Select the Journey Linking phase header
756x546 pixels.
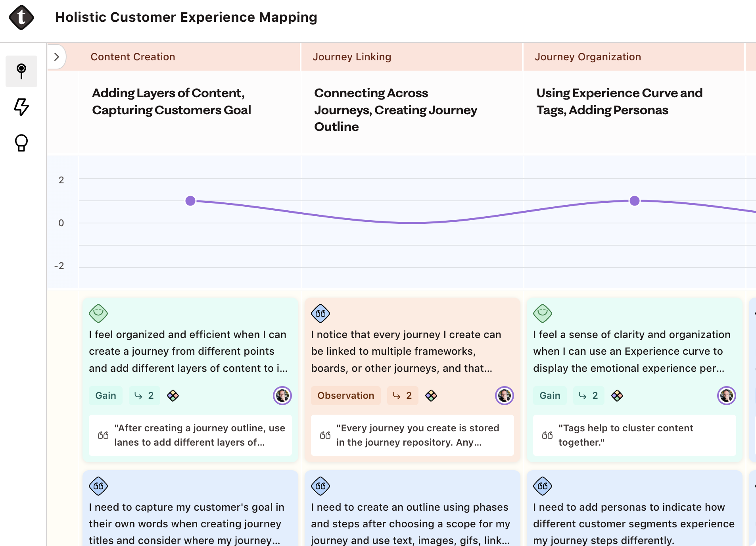point(352,57)
